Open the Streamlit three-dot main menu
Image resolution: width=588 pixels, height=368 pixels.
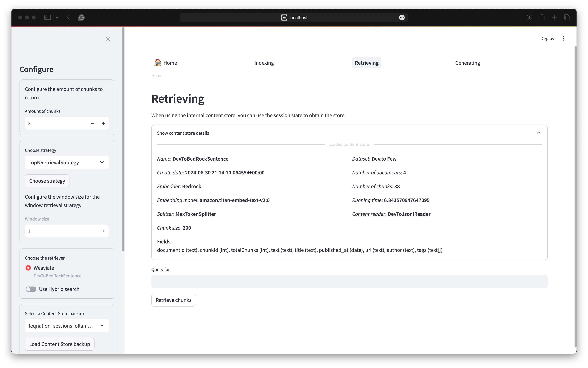564,38
